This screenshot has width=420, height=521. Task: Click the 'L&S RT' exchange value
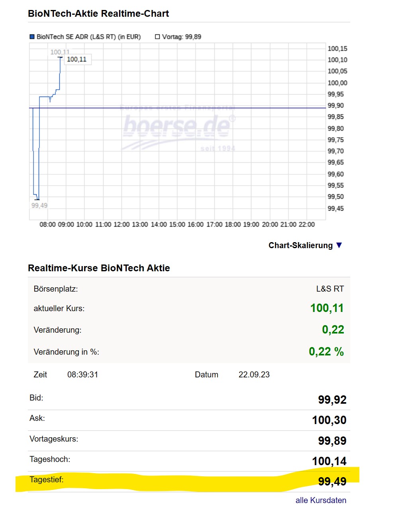[x=330, y=289]
